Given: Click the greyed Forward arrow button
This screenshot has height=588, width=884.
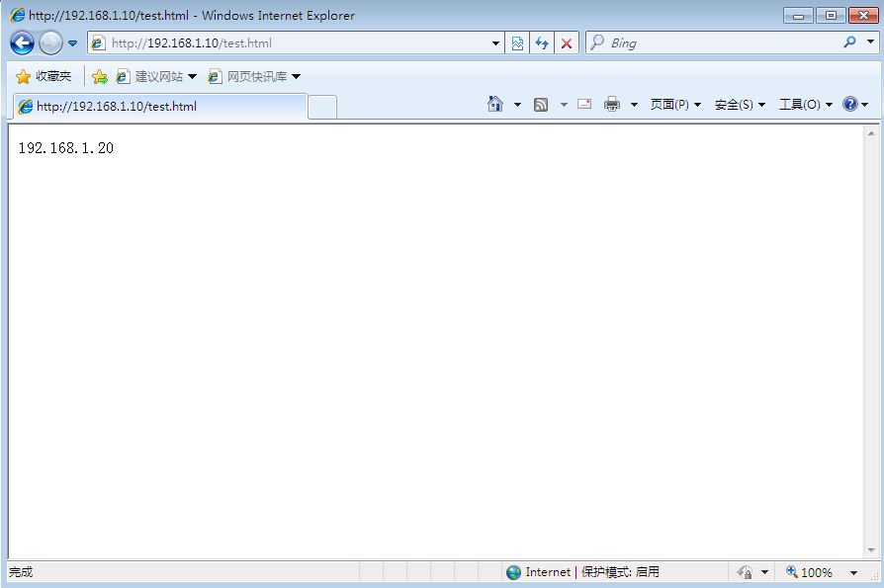Looking at the screenshot, I should 50,42.
